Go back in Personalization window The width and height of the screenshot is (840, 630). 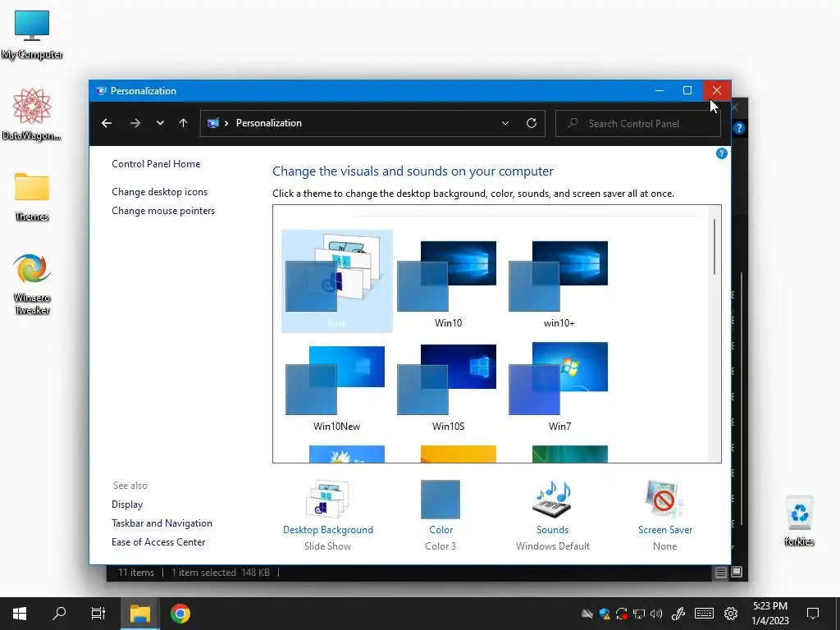click(107, 123)
